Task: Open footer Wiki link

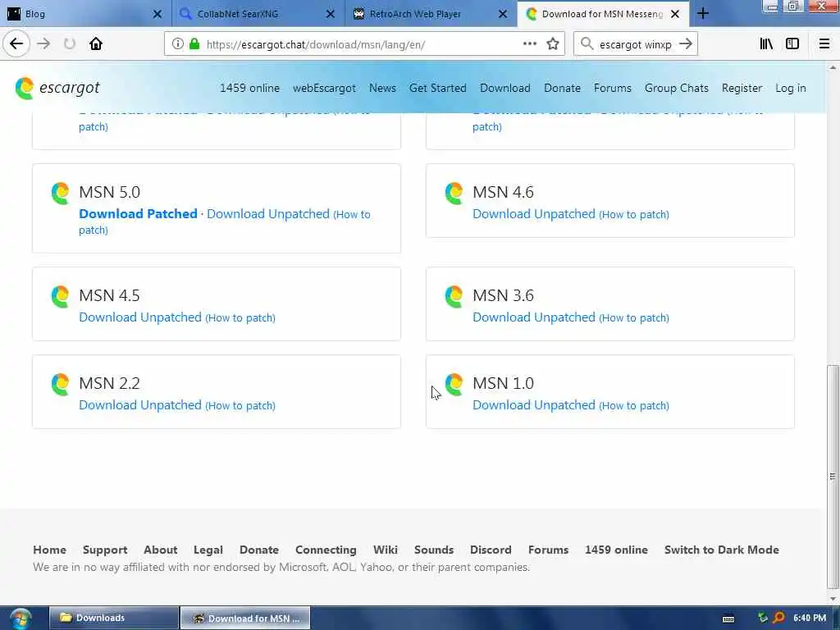Action: click(x=386, y=550)
